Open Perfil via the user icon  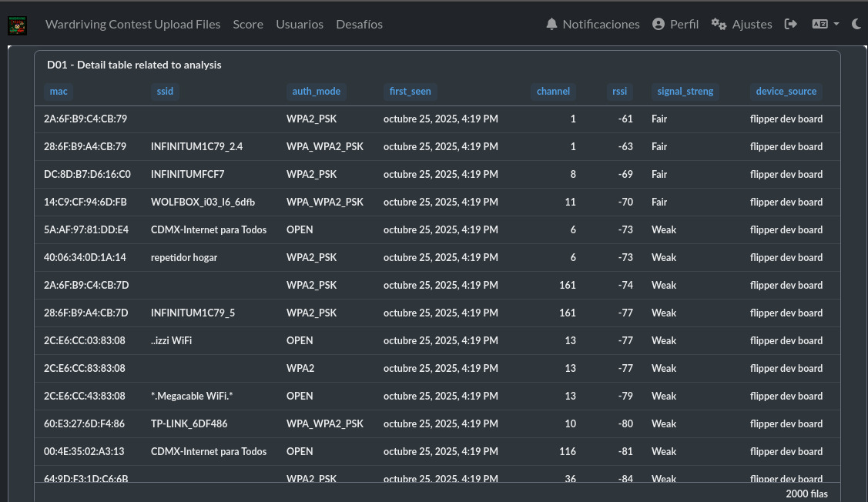[659, 24]
